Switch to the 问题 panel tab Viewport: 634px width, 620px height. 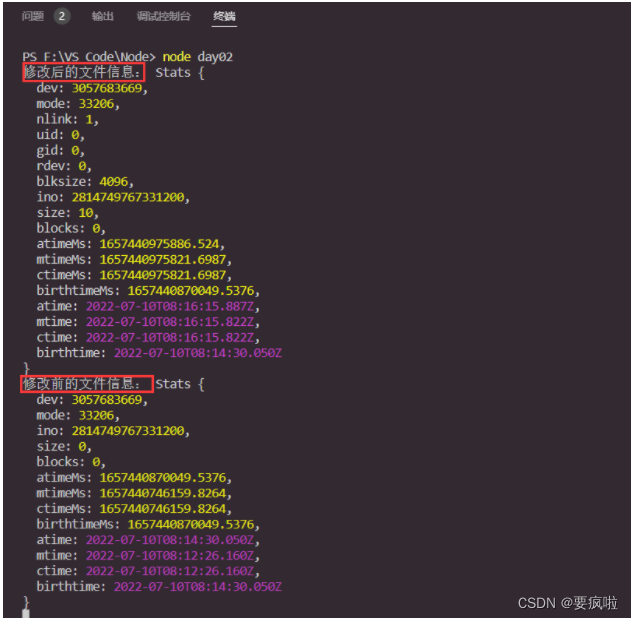(x=33, y=16)
